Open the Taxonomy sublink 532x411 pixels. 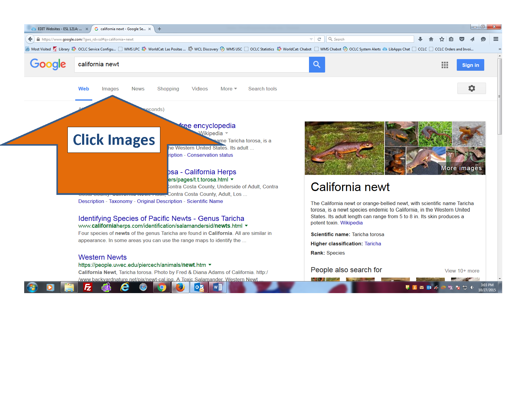coord(121,201)
